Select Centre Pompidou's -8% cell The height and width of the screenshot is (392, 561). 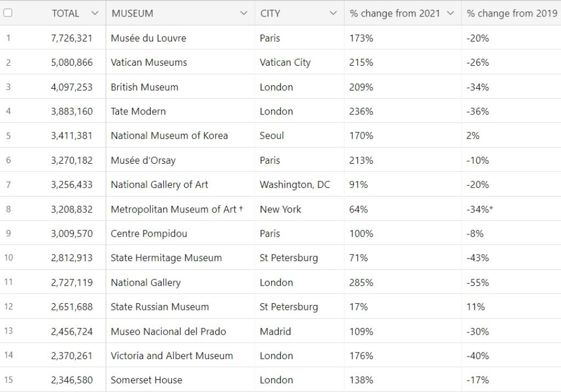(475, 234)
